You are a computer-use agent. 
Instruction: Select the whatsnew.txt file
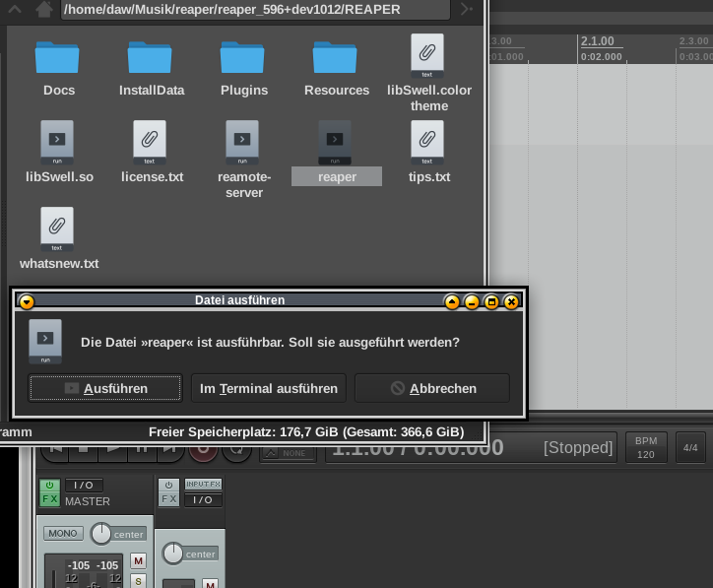pos(58,238)
